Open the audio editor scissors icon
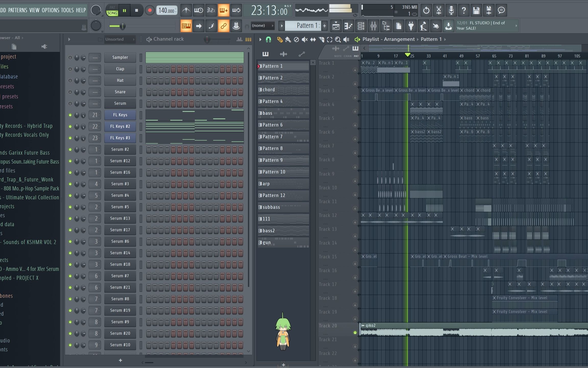Image resolution: width=588 pixels, height=368 pixels. point(439,10)
